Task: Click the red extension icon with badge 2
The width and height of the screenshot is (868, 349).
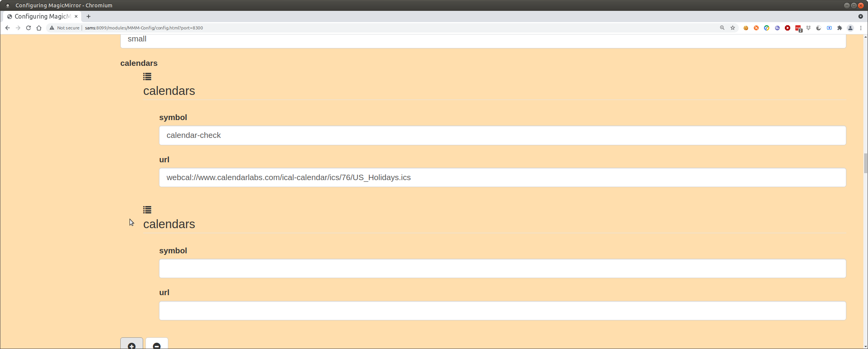Action: click(x=798, y=28)
